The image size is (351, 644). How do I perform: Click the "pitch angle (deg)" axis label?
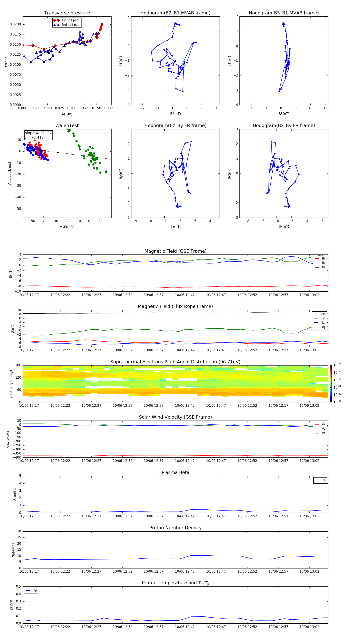11,384
